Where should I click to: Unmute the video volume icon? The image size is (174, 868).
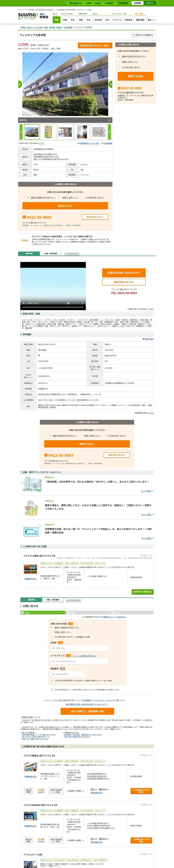[x=68, y=303]
